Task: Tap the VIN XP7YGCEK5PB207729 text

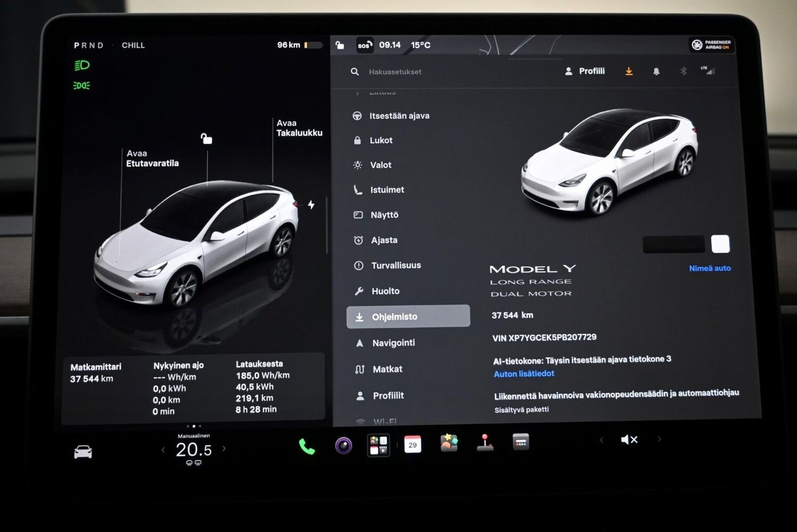Action: (x=544, y=337)
